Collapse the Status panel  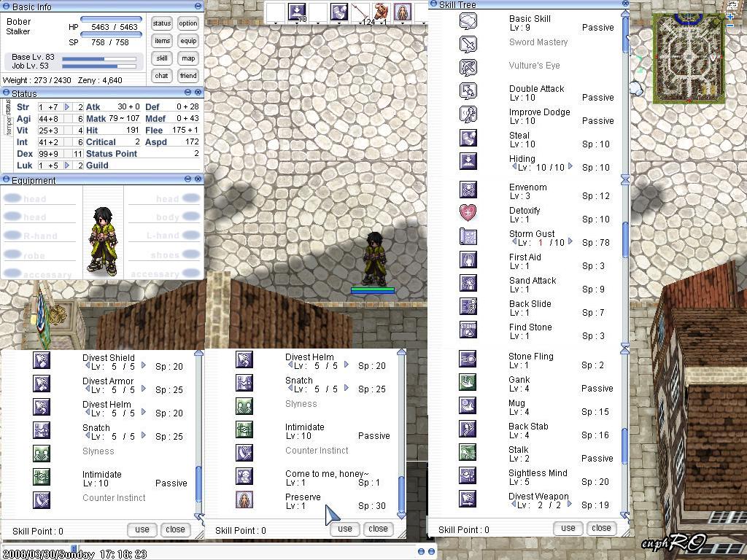click(x=187, y=93)
